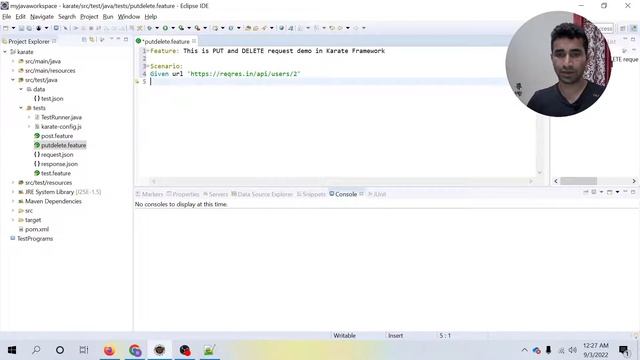
Task: Open the File menu
Action: click(x=7, y=17)
